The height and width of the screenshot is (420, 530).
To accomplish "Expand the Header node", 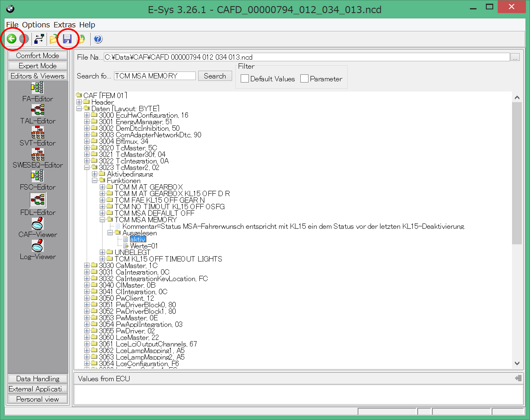I will (x=79, y=102).
